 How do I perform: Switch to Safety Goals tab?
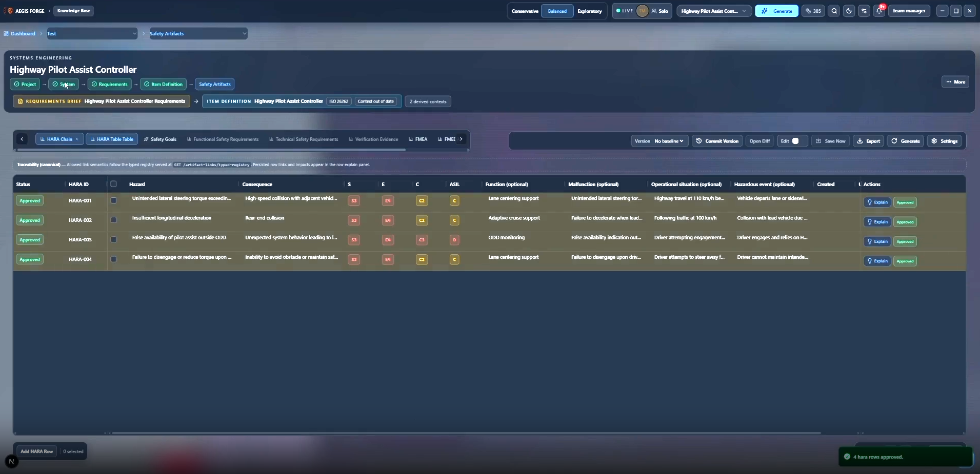160,139
